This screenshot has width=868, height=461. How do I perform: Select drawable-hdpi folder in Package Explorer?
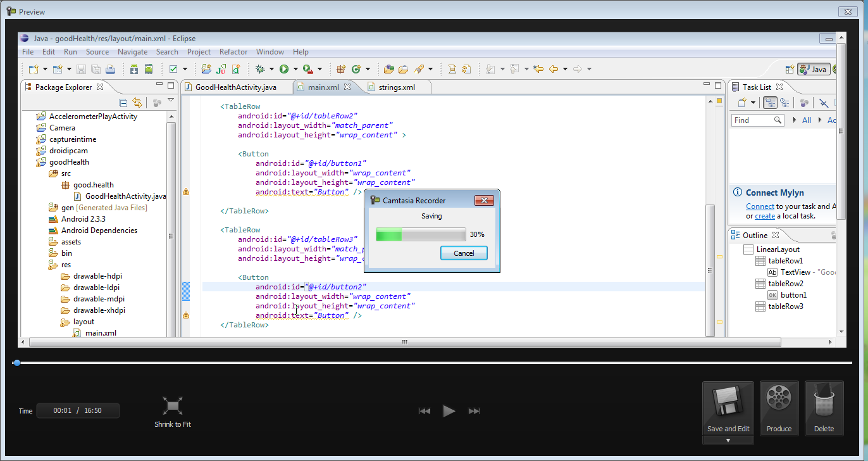pos(99,276)
